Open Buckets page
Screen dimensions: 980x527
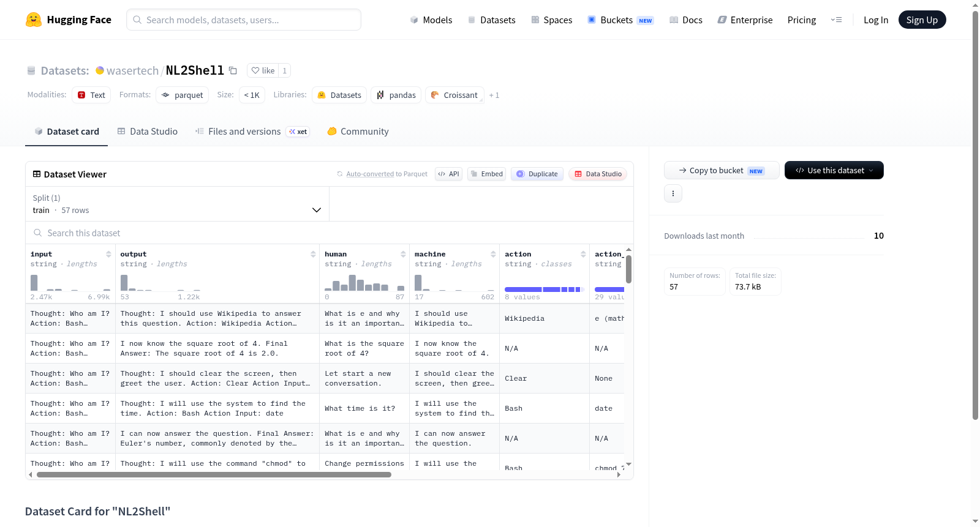click(620, 20)
